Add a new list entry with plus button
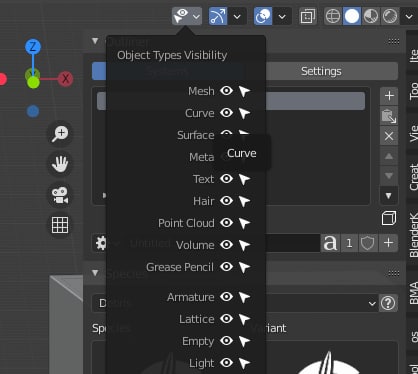This screenshot has width=418, height=374. pyautogui.click(x=389, y=96)
